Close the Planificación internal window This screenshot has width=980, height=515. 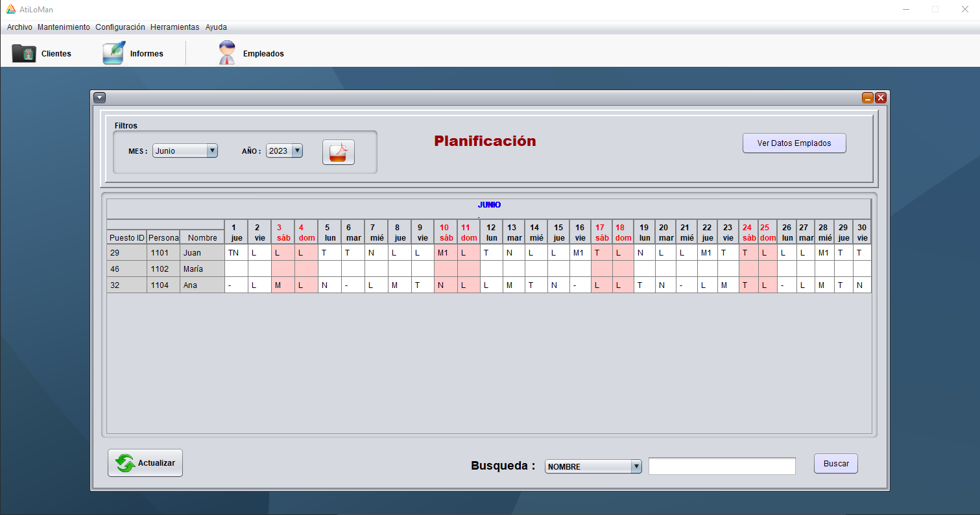point(881,97)
